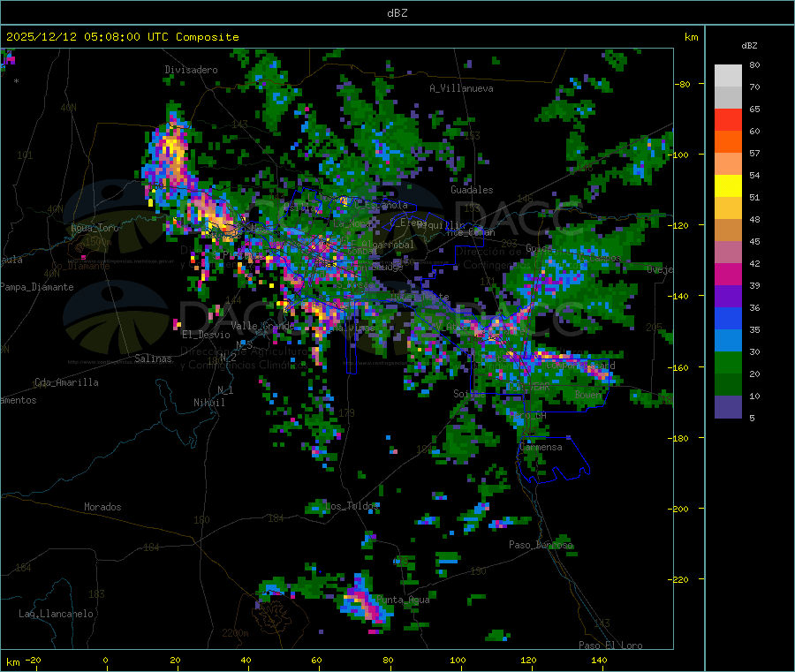The height and width of the screenshot is (672, 795).
Task: Click the light gray 70-80 dBZ legend swatch
Action: pyautogui.click(x=728, y=76)
